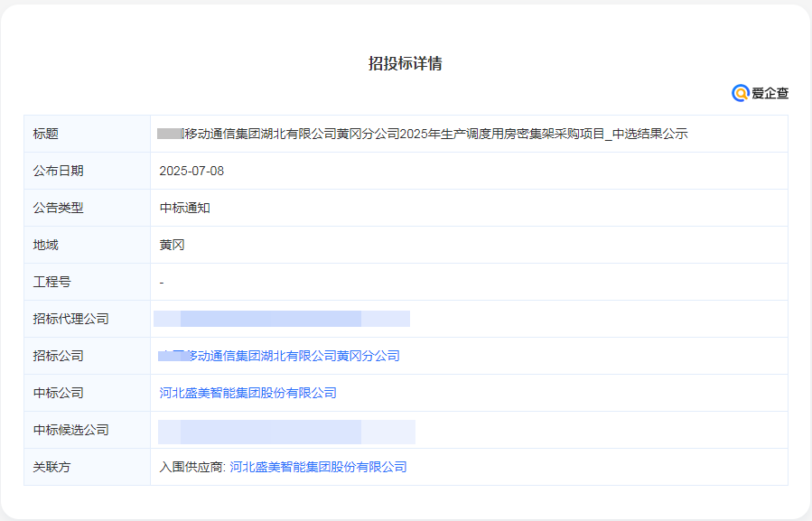812x521 pixels.
Task: Select the 中标通知 announcement type value
Action: point(185,208)
